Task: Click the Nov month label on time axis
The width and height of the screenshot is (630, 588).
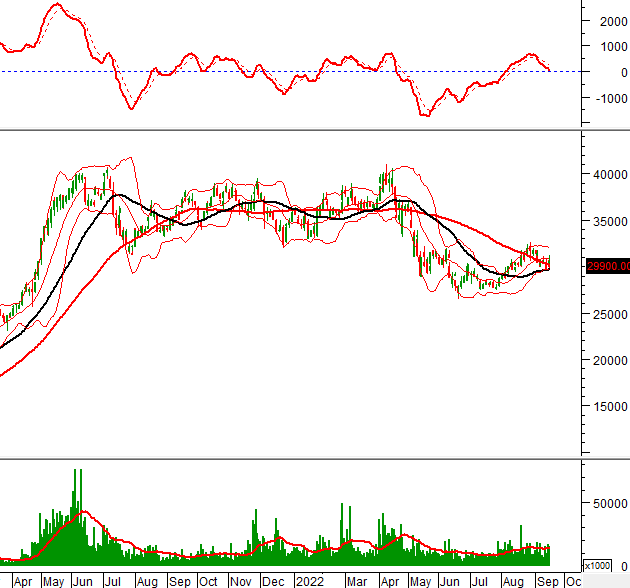Action: click(x=241, y=582)
